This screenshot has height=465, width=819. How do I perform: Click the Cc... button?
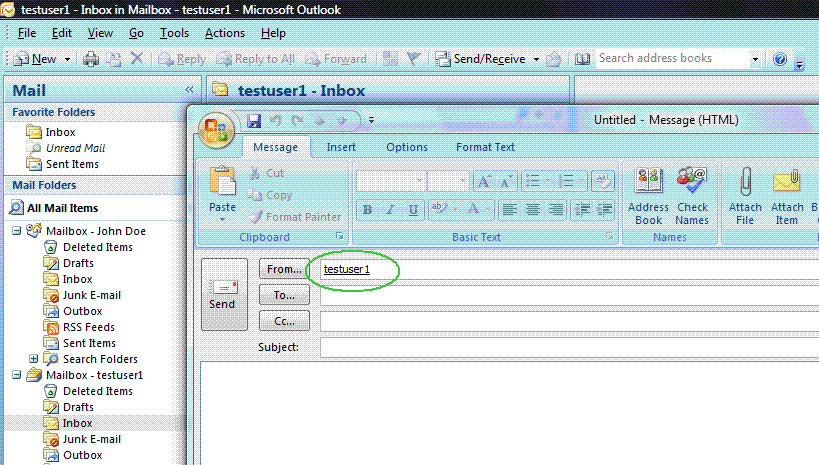[x=284, y=321]
